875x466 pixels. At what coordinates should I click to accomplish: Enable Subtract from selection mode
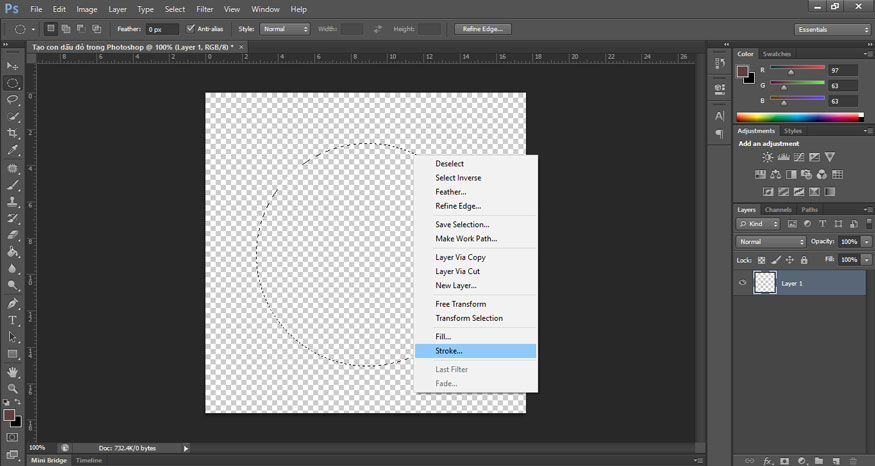coord(81,29)
